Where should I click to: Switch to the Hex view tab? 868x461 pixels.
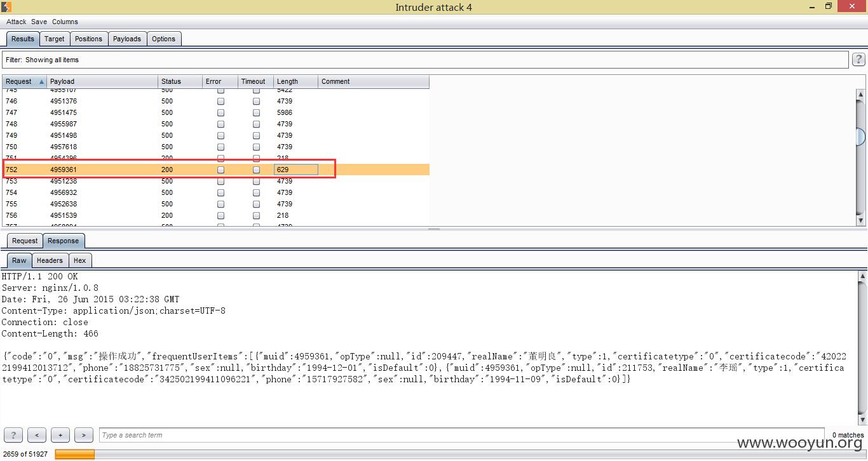79,260
